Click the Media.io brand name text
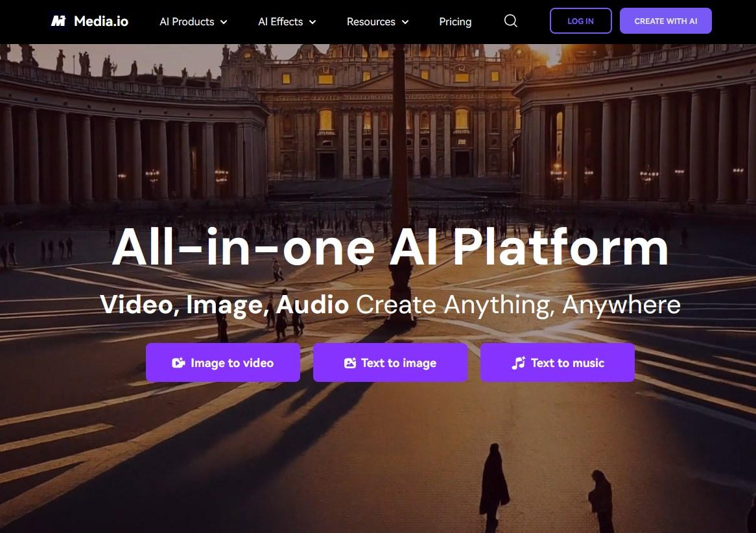The image size is (756, 533). pos(101,21)
